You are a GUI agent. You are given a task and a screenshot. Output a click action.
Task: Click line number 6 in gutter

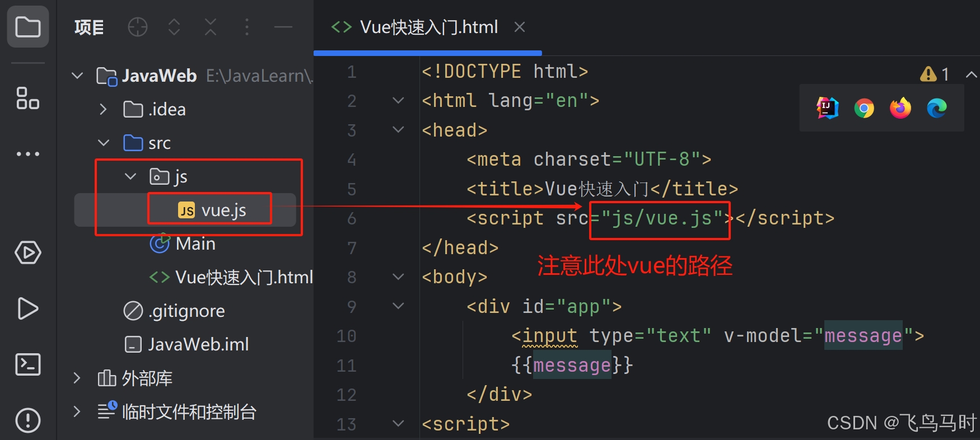[352, 218]
